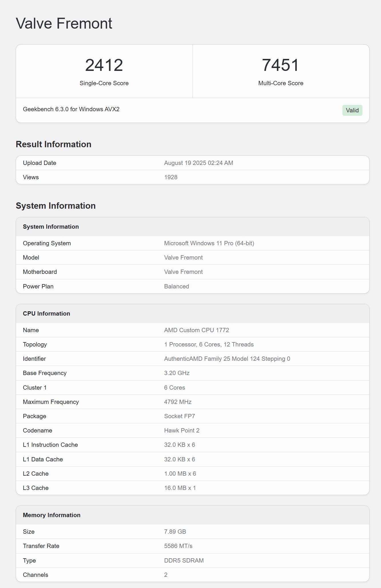Click the Transfer Rate label

(41, 546)
